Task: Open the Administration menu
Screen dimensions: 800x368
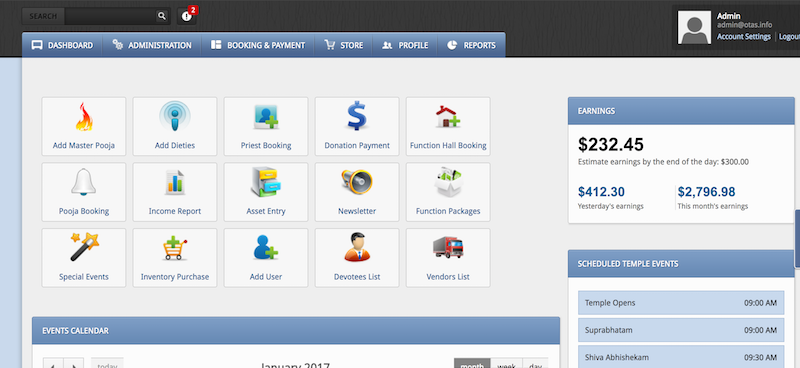Action: (x=152, y=45)
